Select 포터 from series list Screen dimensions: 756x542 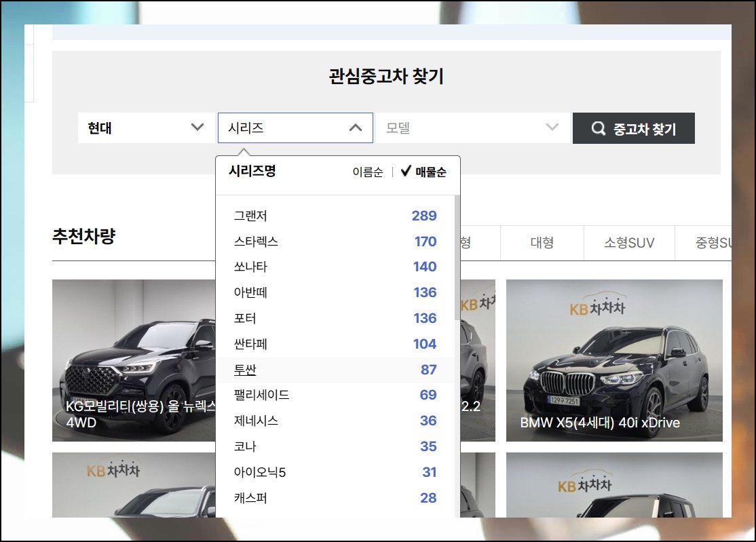(335, 318)
